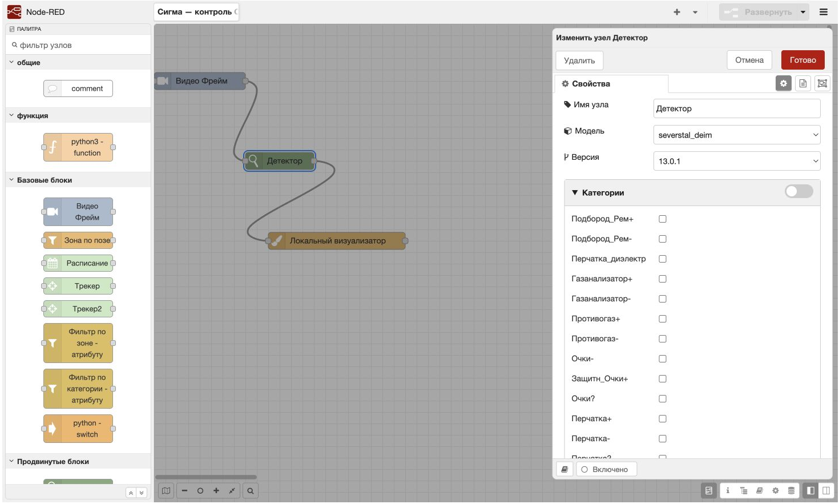This screenshot has width=839, height=504.
Task: Switch to the Сигма — контроль flow tab
Action: pos(196,12)
